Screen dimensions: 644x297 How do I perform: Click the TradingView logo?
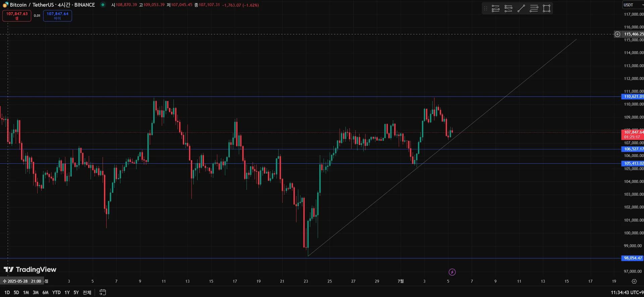tap(30, 269)
